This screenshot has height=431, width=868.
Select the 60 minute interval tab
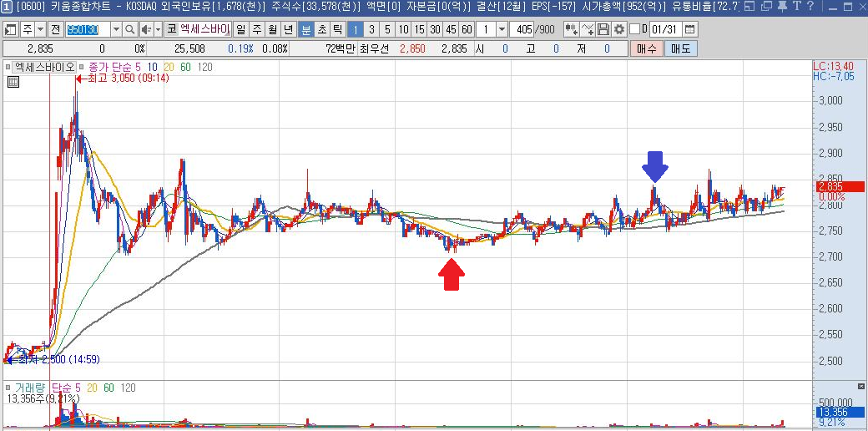coord(467,29)
